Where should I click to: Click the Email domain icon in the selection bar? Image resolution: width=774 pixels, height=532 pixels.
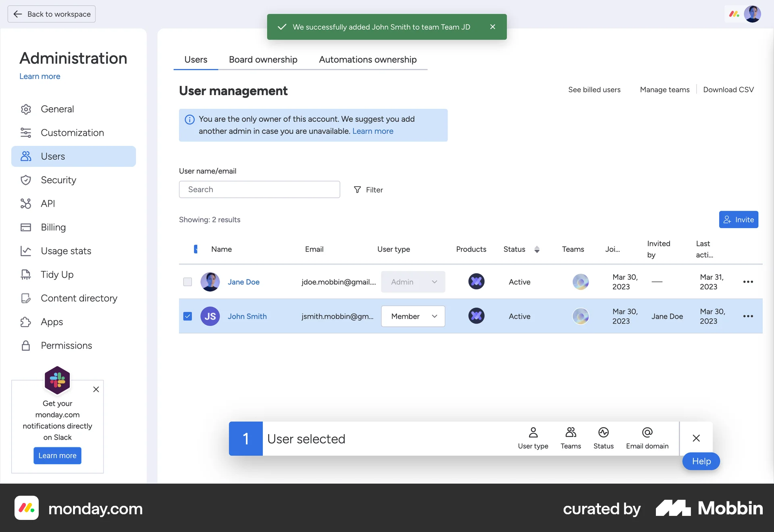647,438
